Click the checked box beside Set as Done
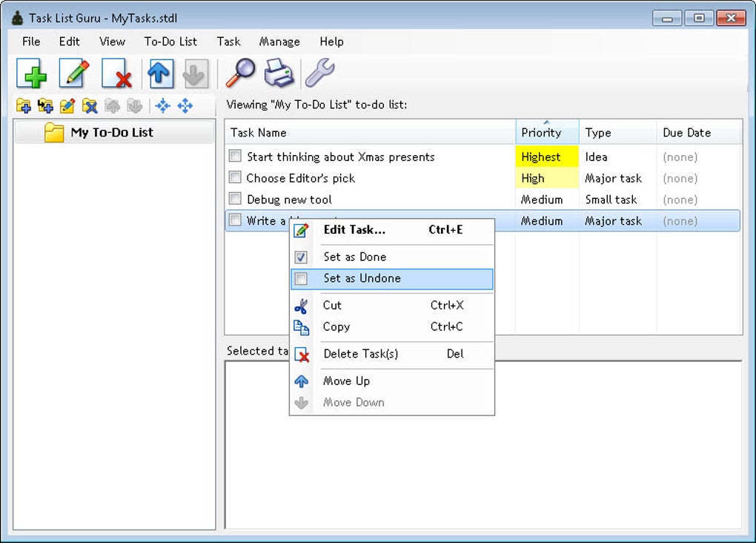Screen dimensions: 756x543 [301, 257]
